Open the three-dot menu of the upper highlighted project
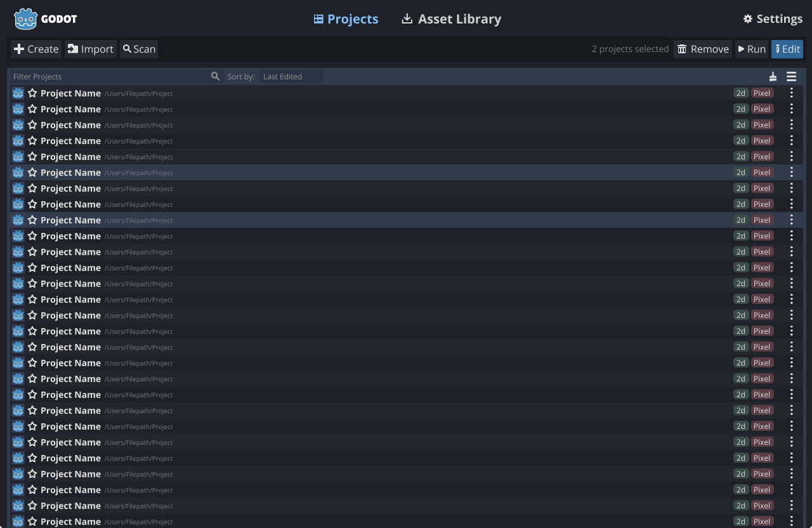The width and height of the screenshot is (812, 528). point(791,172)
